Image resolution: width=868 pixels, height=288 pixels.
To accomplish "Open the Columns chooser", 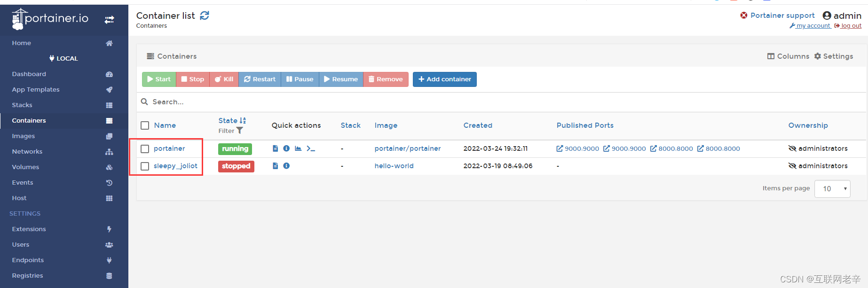I will click(x=788, y=56).
